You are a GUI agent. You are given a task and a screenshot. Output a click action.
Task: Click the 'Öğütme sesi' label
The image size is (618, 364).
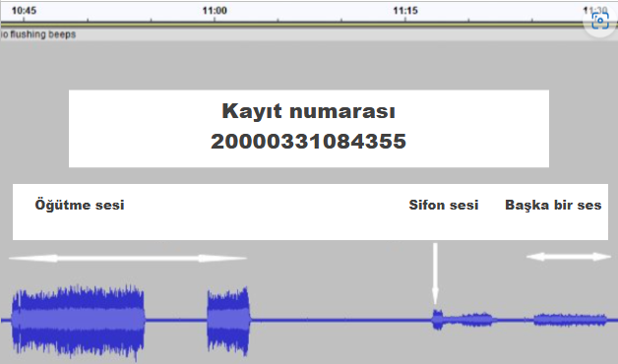[80, 205]
